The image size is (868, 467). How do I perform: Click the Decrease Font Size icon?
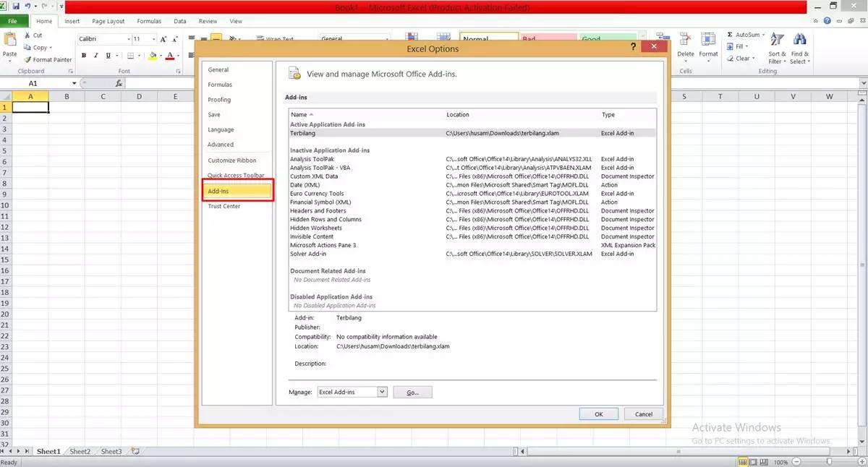[176, 39]
